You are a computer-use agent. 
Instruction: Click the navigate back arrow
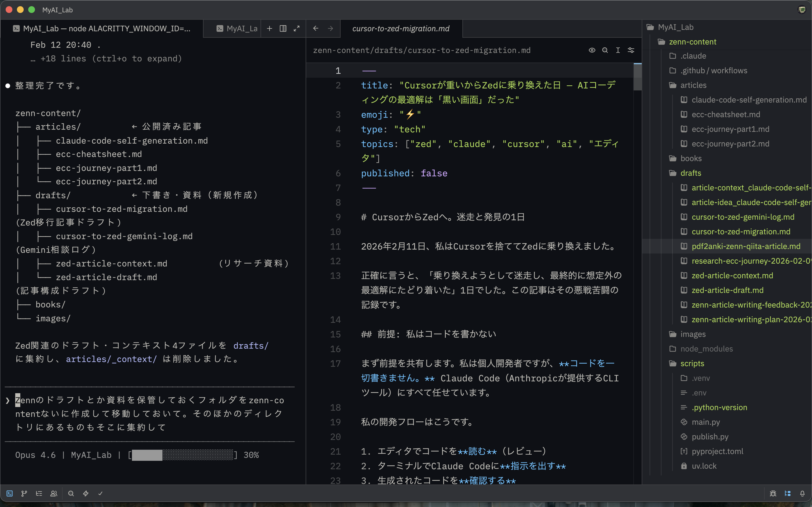pos(316,28)
